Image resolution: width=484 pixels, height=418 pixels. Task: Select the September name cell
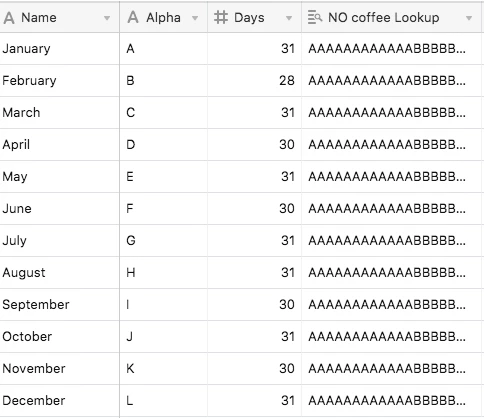pos(60,305)
